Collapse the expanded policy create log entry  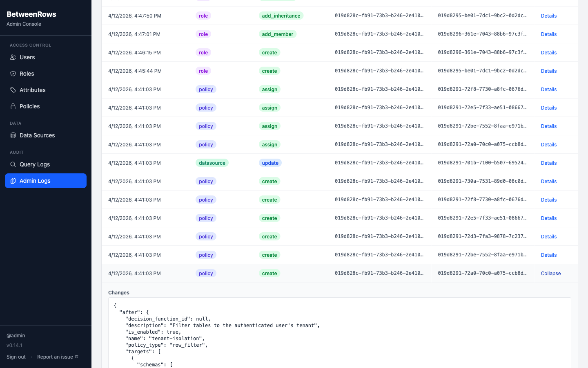coord(550,273)
